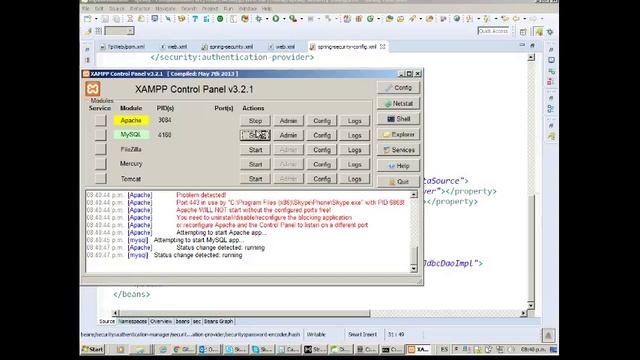Click the green Run icon in Eclipse toolbar

(276, 18)
